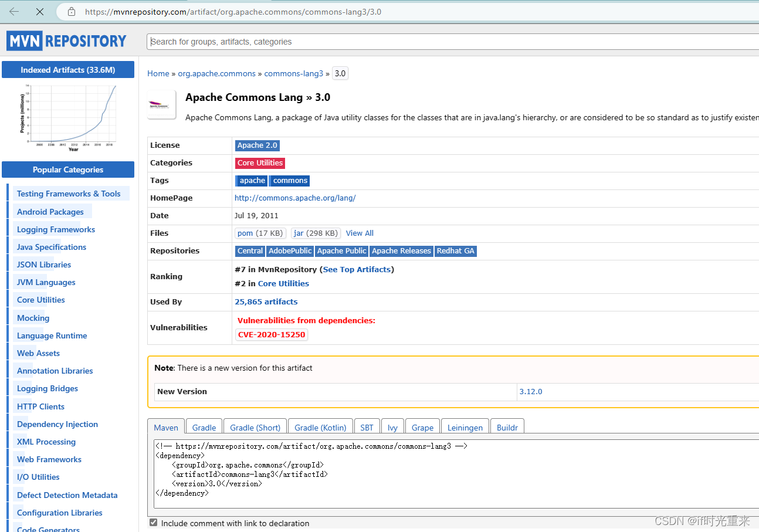
Task: Switch to the Gradle tab
Action: tap(204, 428)
